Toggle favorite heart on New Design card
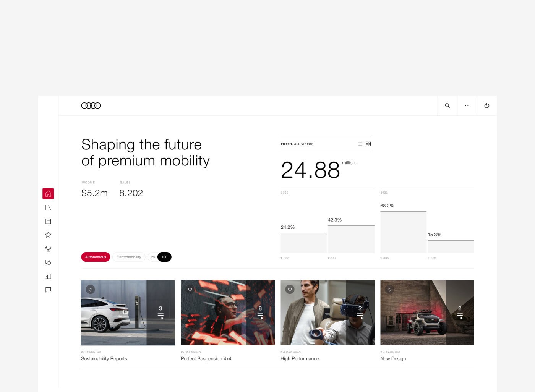The image size is (535, 392). coord(390,290)
